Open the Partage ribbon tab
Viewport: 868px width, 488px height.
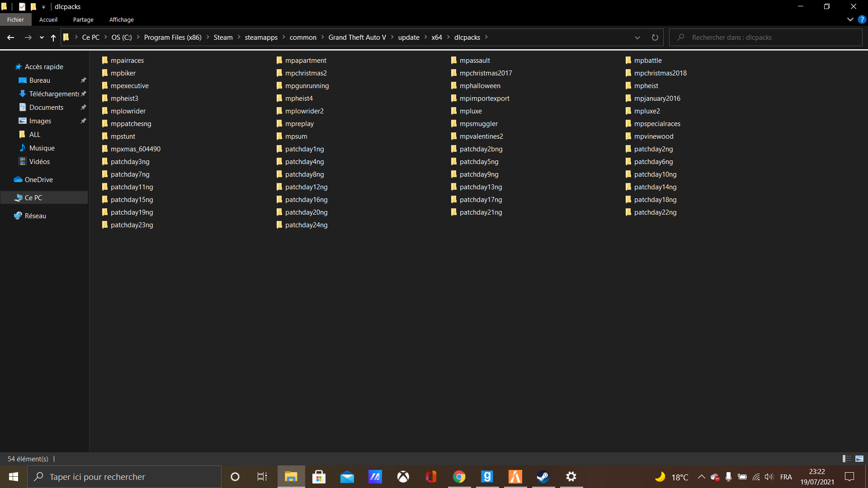[x=83, y=19]
